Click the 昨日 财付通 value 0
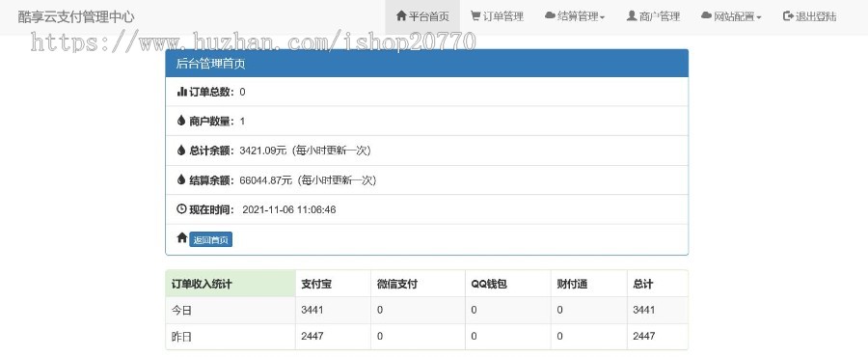 click(559, 336)
